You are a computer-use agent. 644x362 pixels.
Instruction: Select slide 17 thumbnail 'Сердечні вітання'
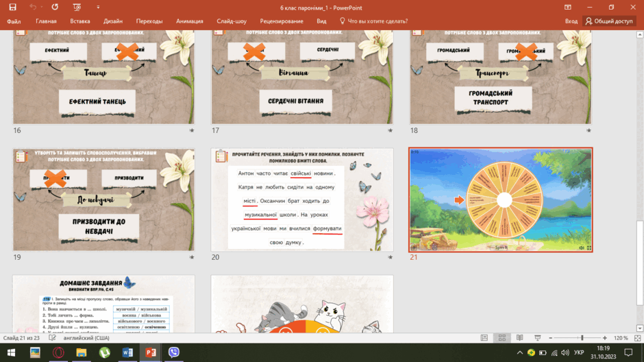(302, 77)
